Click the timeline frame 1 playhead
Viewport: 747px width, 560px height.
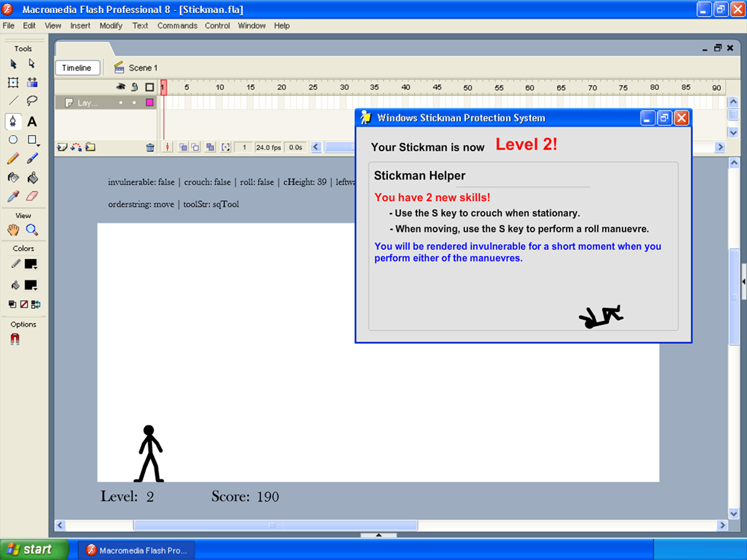click(x=164, y=87)
